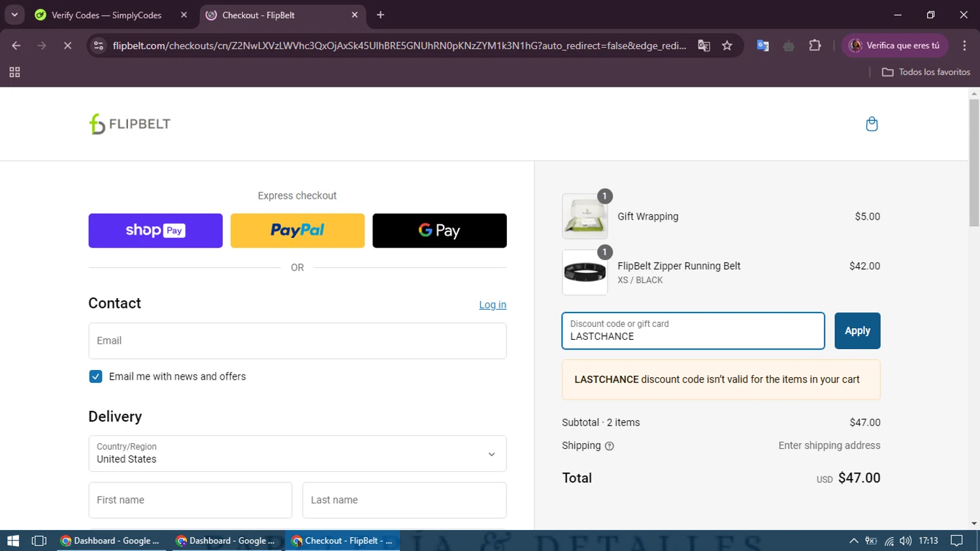Open the apps grid in bookmarks bar

[14, 73]
